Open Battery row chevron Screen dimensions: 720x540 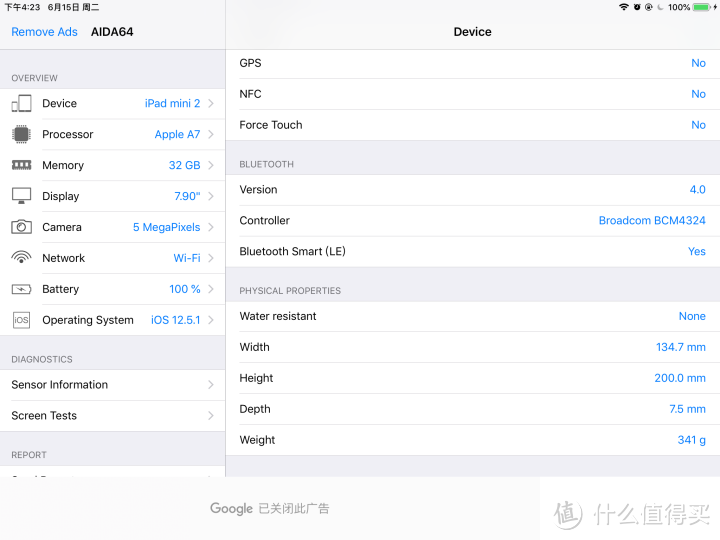[211, 289]
